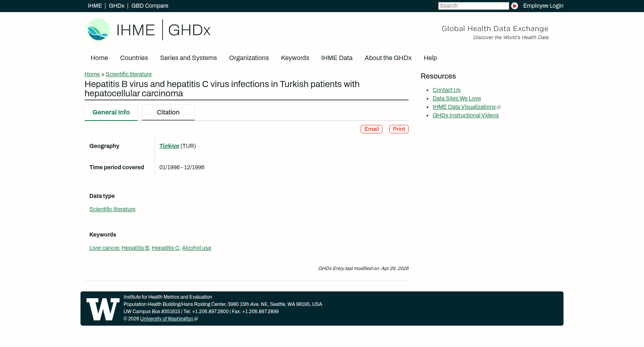The image size is (644, 347).
Task: Click Scientific literature breadcrumb link
Action: pyautogui.click(x=128, y=74)
